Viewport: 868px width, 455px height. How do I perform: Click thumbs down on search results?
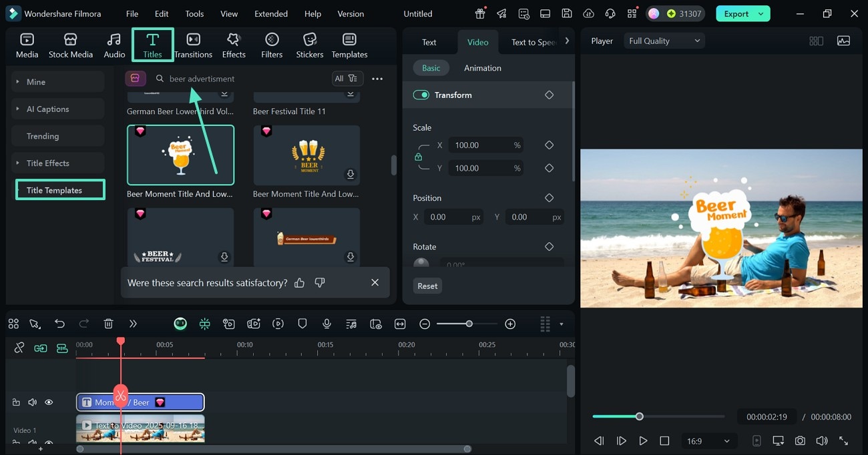click(x=320, y=283)
